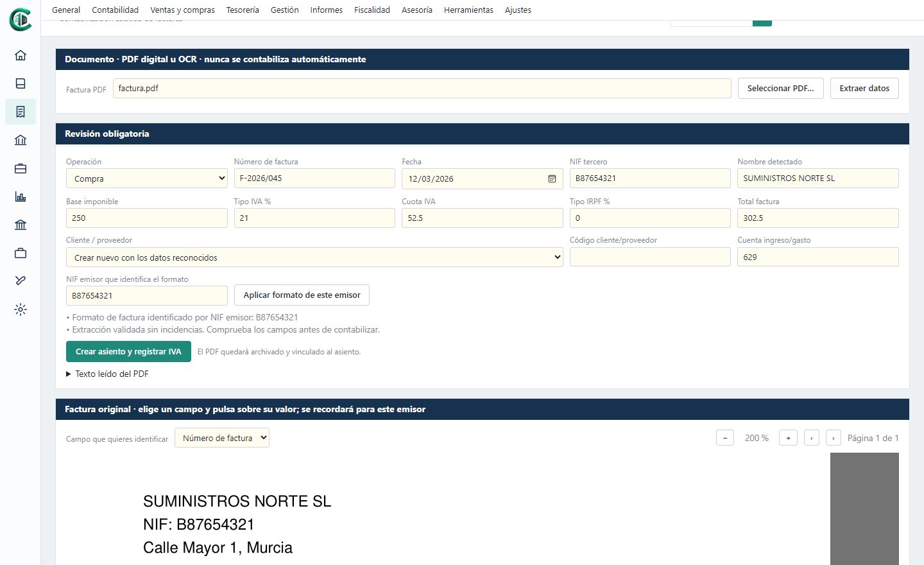Select the receipt invoice sidebar icon

pyautogui.click(x=21, y=112)
